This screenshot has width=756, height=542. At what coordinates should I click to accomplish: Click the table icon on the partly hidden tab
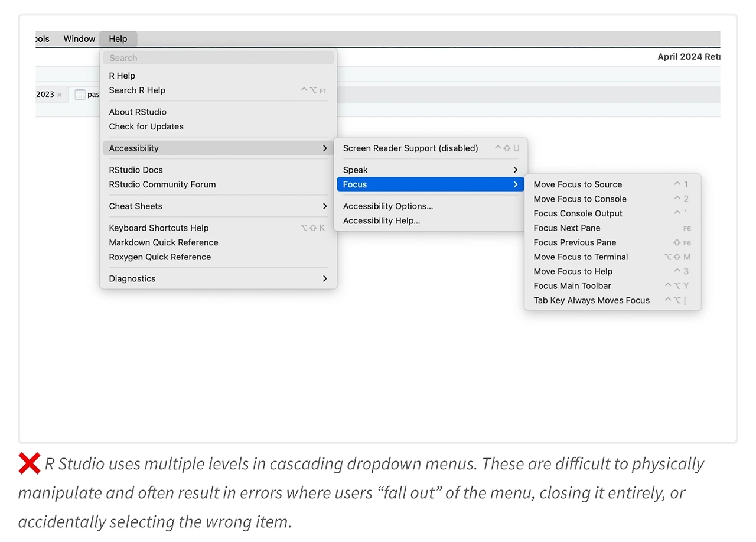[80, 95]
